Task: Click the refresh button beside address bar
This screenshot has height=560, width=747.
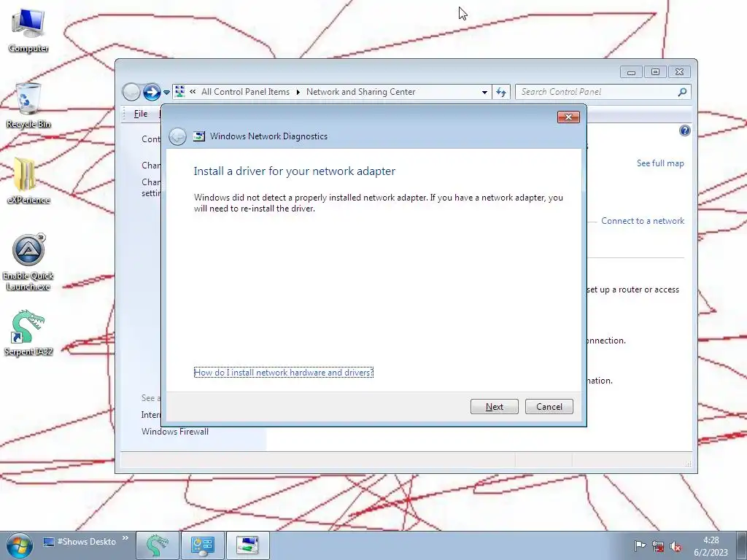Action: [x=501, y=92]
